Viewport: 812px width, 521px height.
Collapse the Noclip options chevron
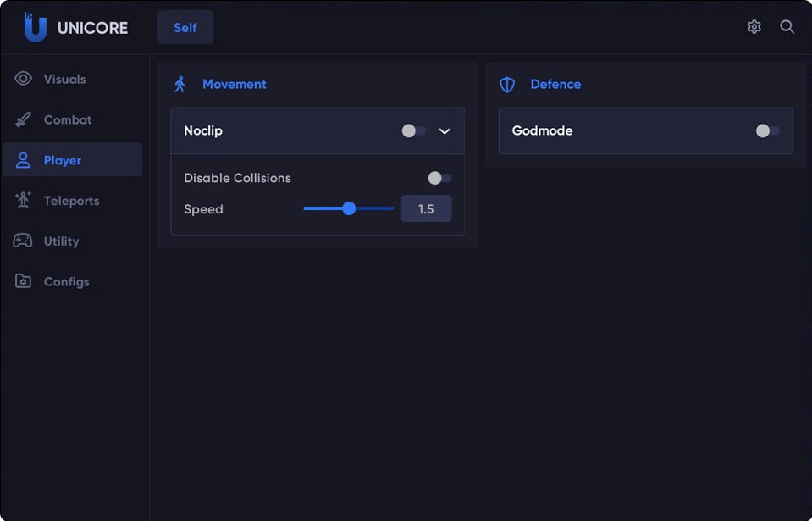click(445, 131)
